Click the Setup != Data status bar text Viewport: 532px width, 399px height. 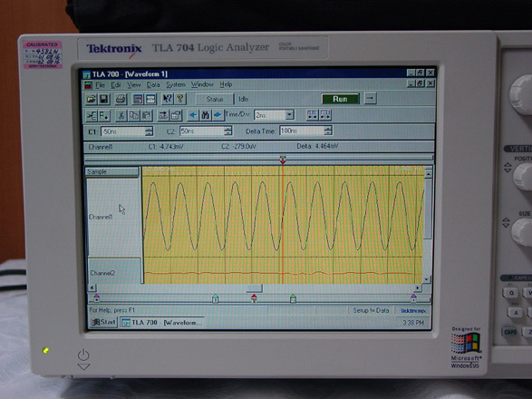371,310
